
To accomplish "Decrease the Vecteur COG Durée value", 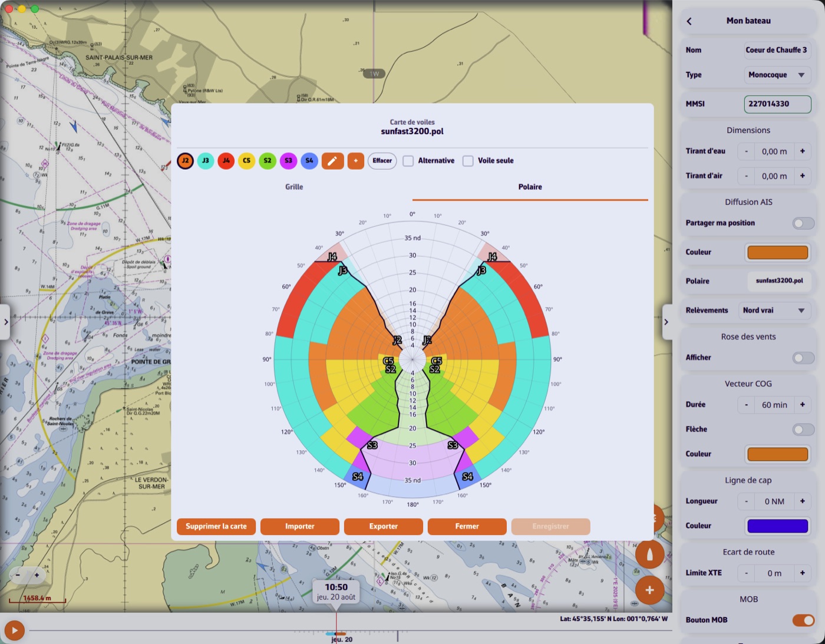I will coord(746,405).
